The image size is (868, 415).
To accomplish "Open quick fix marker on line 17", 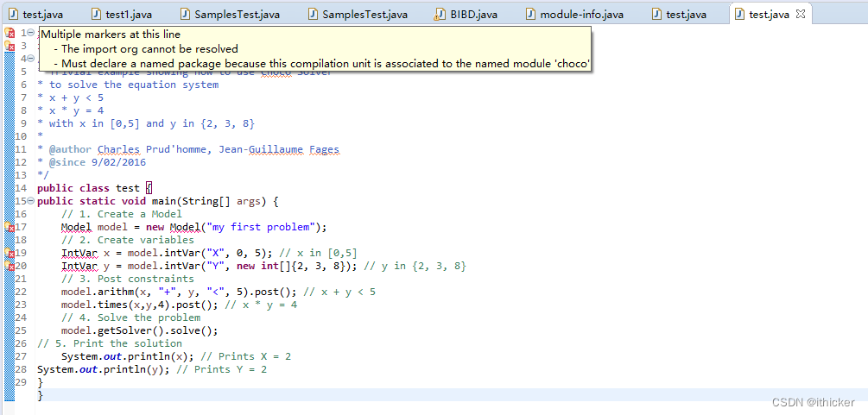I will [x=10, y=227].
